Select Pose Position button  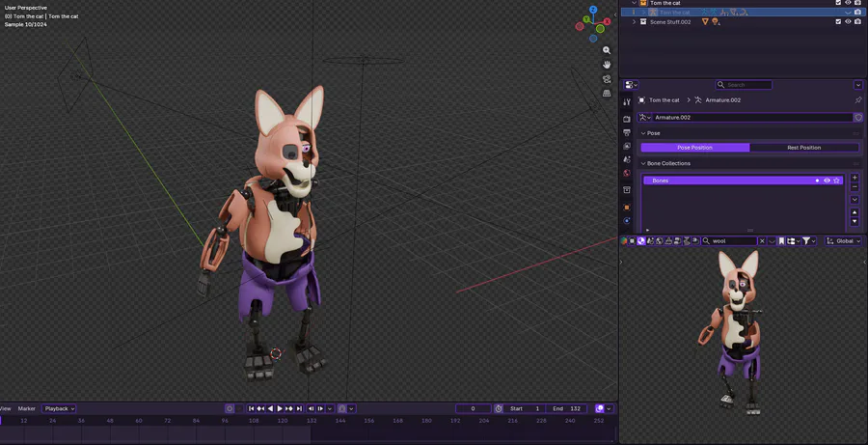click(x=694, y=148)
